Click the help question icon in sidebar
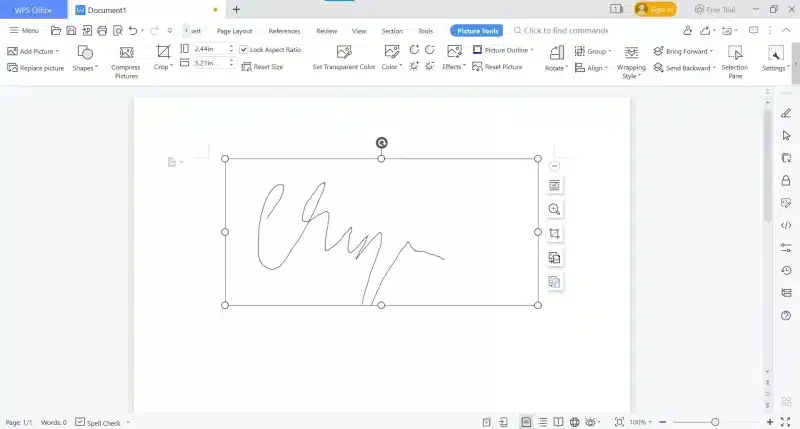The width and height of the screenshot is (800, 429). coord(786,316)
